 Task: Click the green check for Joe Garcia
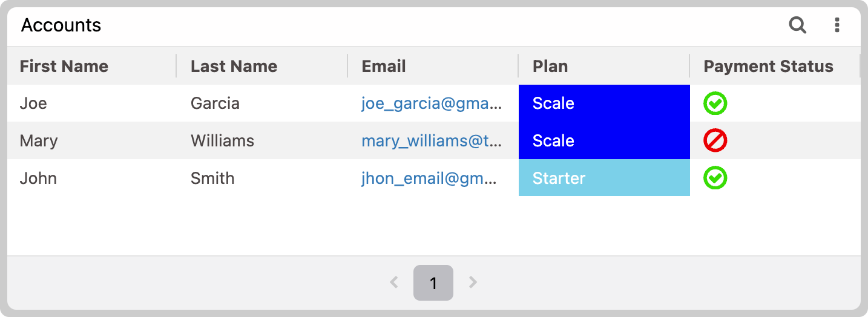click(x=715, y=103)
